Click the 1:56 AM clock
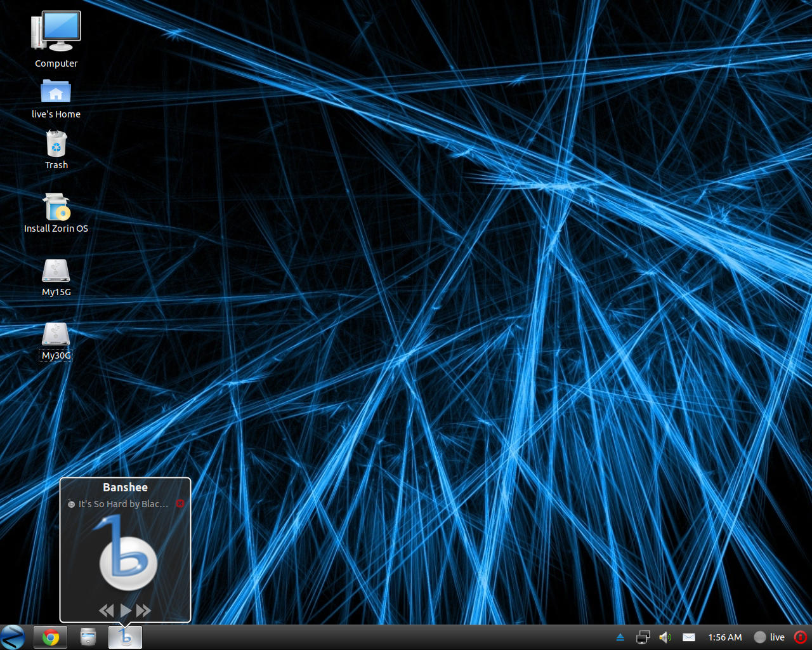 [725, 637]
